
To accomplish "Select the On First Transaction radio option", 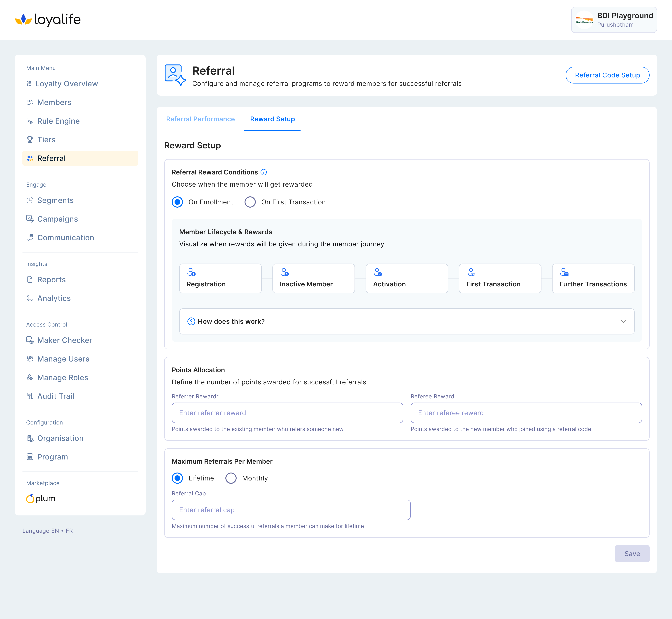I will (250, 202).
